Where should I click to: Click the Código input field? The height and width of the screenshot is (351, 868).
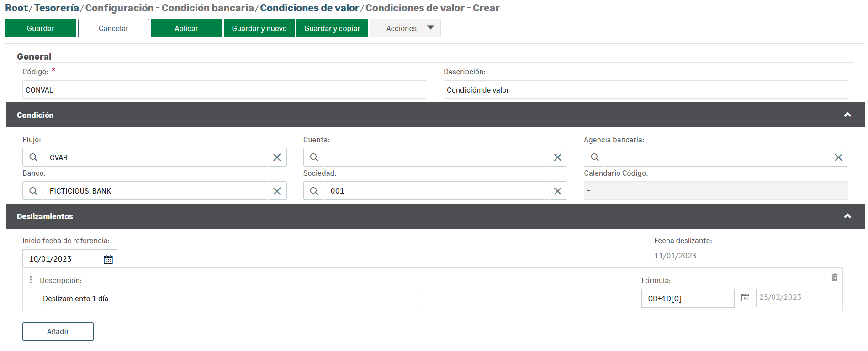pyautogui.click(x=224, y=90)
